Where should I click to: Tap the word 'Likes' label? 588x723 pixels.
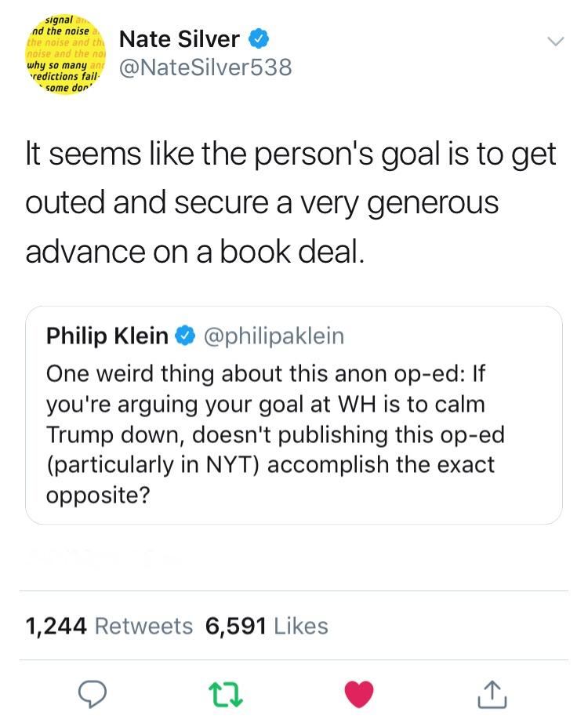point(301,626)
